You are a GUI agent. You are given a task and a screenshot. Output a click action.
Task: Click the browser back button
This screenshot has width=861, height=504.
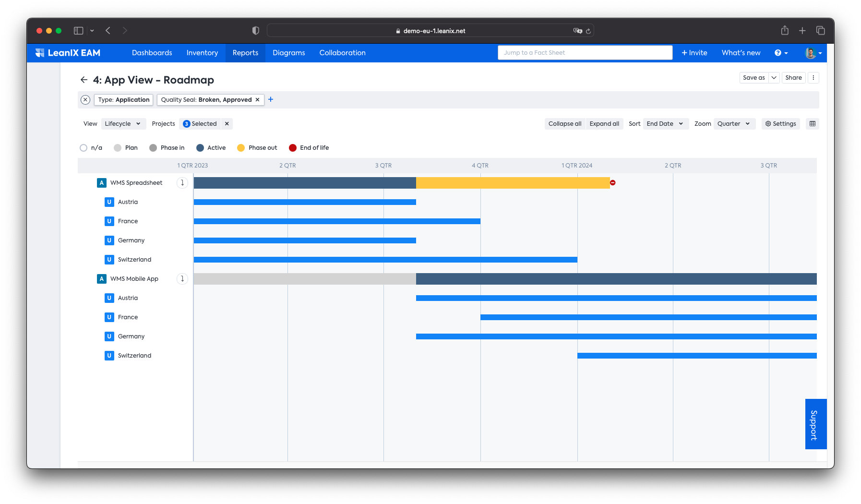[x=108, y=31]
